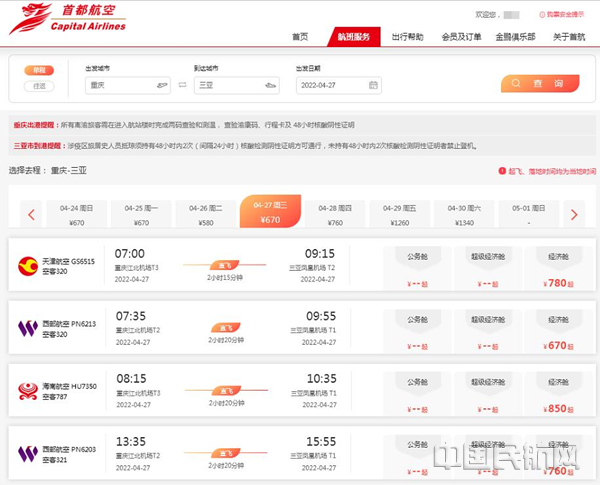
Task: Select the 04-29 周五 ¥1260 date tab
Action: 400,215
